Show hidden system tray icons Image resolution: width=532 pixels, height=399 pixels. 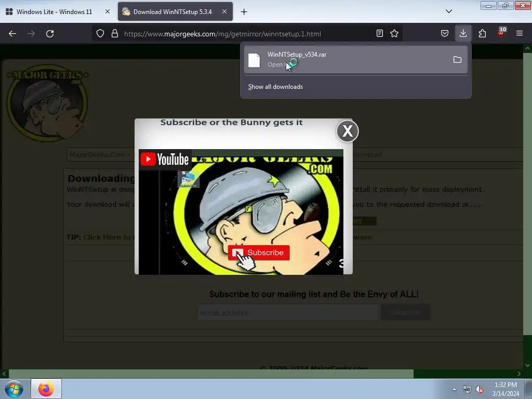(x=454, y=389)
